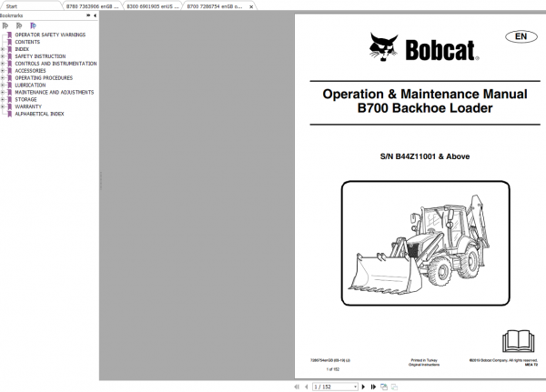The height and width of the screenshot is (392, 546).
Task: Click the green page view icon
Action: tap(384, 387)
